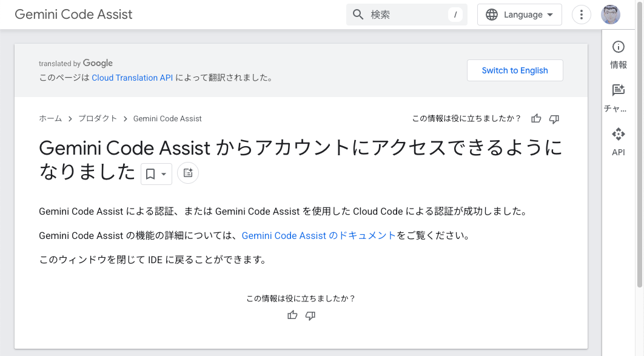Open the Cloud Translation API link
This screenshot has width=644, height=356.
(132, 78)
